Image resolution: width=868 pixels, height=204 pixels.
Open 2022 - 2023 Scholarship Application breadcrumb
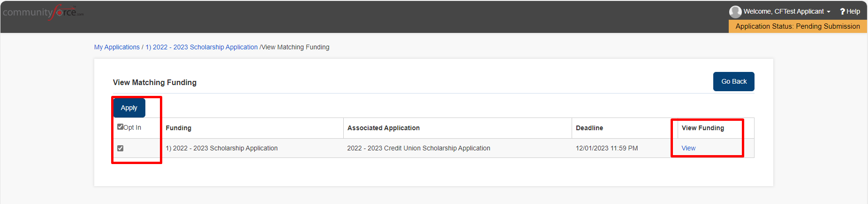click(x=202, y=47)
